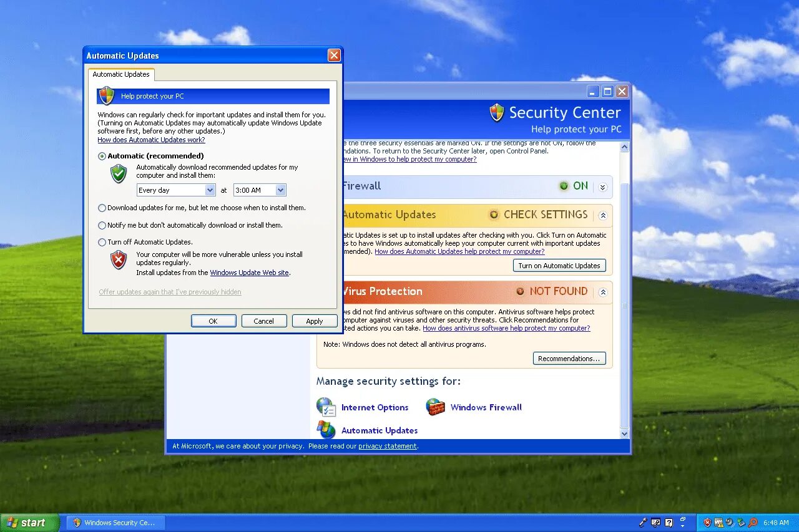This screenshot has height=532, width=799.
Task: Click the 6:48 AM taskbar clock
Action: 777,523
